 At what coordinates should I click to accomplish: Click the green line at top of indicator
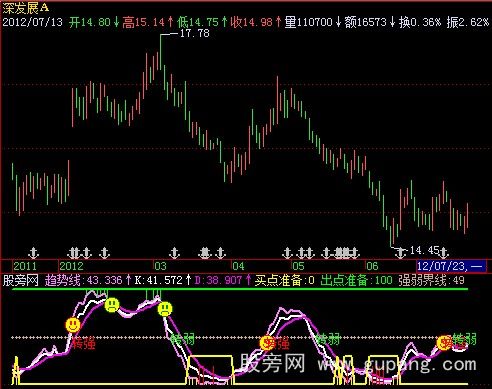click(240, 289)
